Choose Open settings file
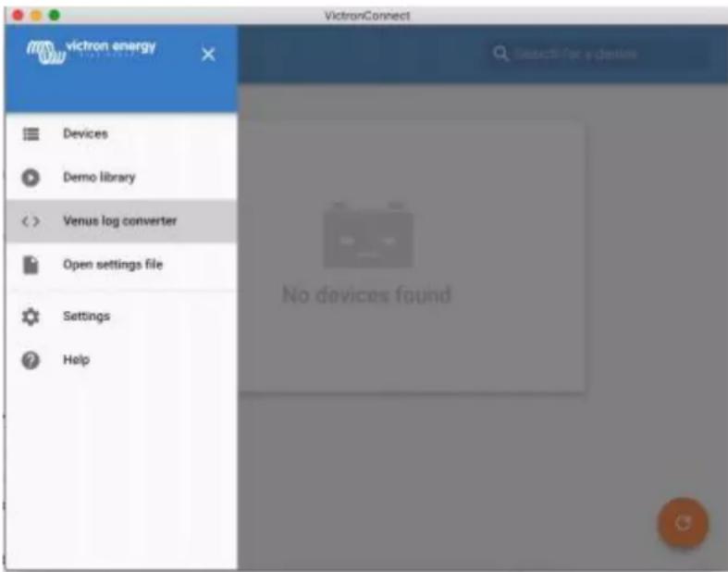 122,265
